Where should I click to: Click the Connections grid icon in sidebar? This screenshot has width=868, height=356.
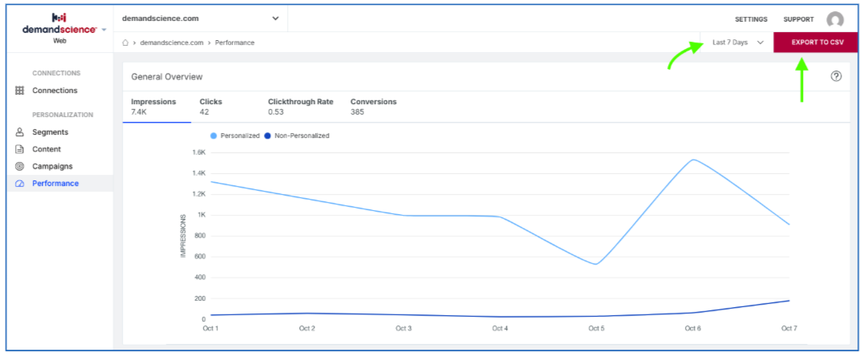[20, 91]
